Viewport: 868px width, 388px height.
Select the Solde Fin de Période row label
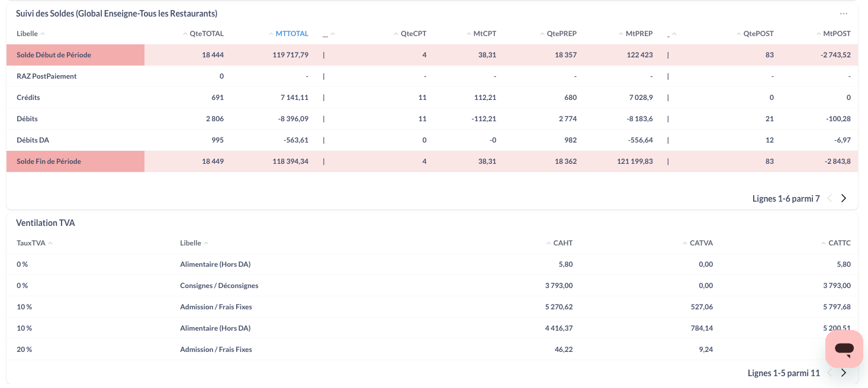(x=49, y=161)
